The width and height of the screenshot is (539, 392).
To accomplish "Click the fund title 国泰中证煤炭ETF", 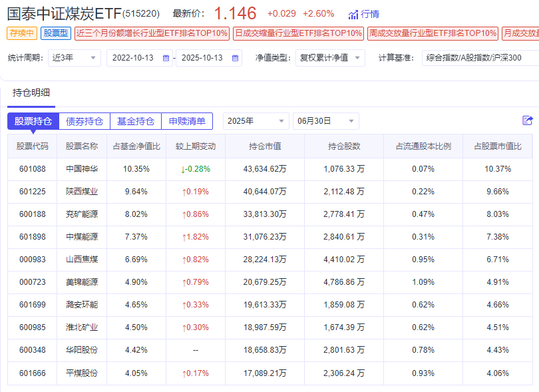I will 65,14.
